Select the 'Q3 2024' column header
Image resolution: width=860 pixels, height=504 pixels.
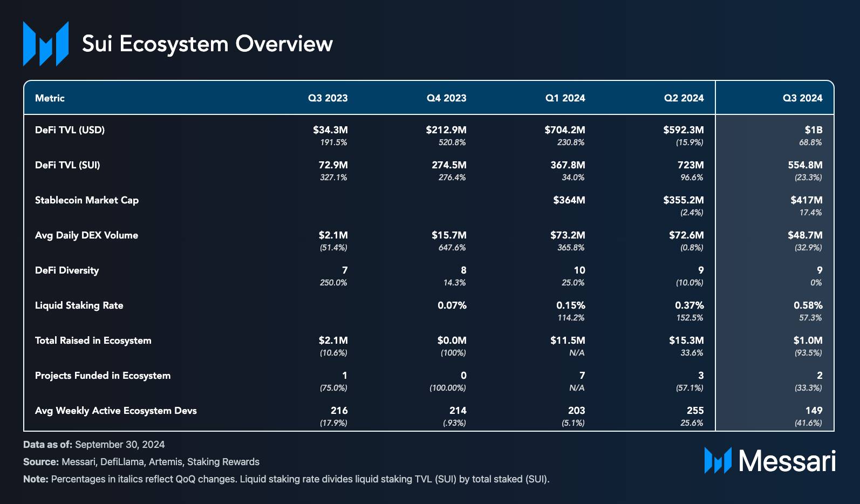tap(803, 98)
